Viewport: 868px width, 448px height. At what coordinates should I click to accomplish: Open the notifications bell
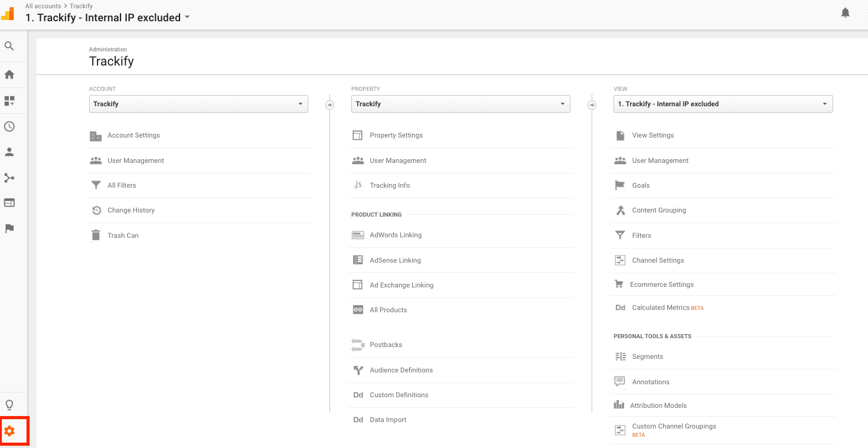click(846, 12)
